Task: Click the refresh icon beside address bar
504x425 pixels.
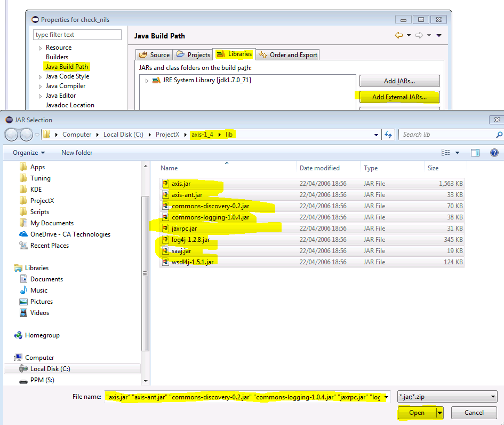Action: pyautogui.click(x=388, y=135)
